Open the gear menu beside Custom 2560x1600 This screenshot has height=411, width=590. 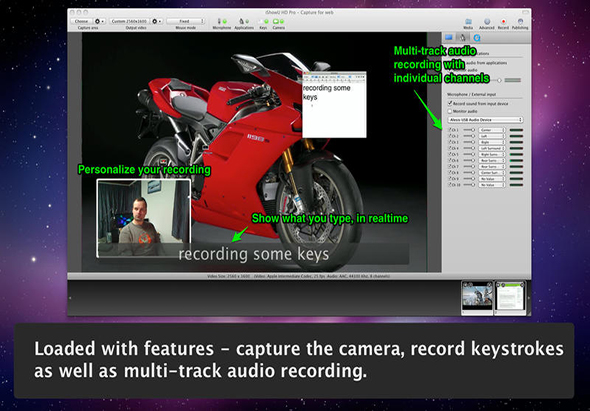click(x=157, y=21)
